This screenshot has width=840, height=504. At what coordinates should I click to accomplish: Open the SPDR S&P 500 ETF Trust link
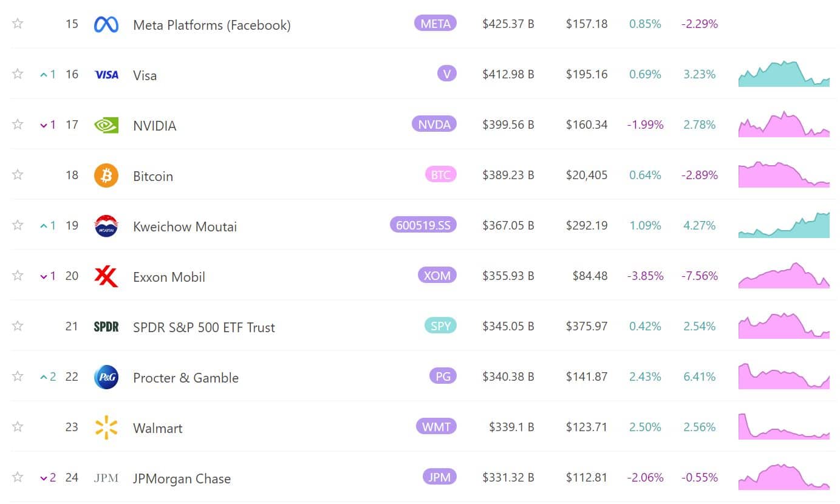click(x=204, y=327)
